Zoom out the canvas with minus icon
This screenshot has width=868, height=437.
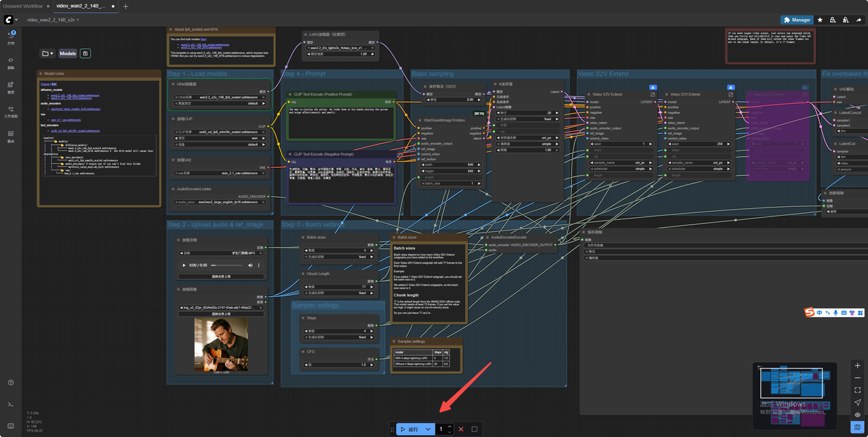(x=858, y=377)
